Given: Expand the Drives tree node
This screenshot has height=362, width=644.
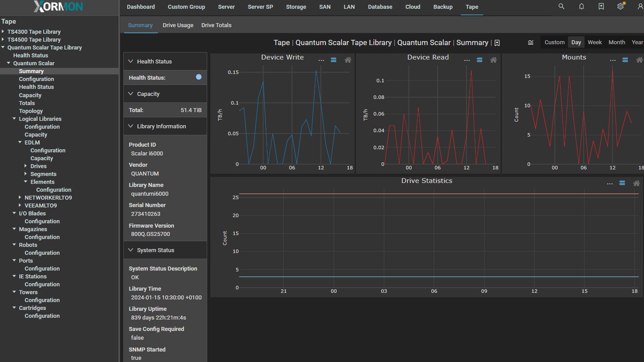Looking at the screenshot, I should pos(26,166).
